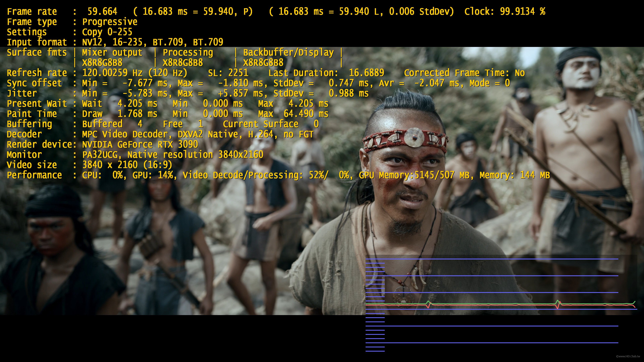The height and width of the screenshot is (362, 644).
Task: Click Sync offset Mode = 0 text
Action: (x=490, y=83)
